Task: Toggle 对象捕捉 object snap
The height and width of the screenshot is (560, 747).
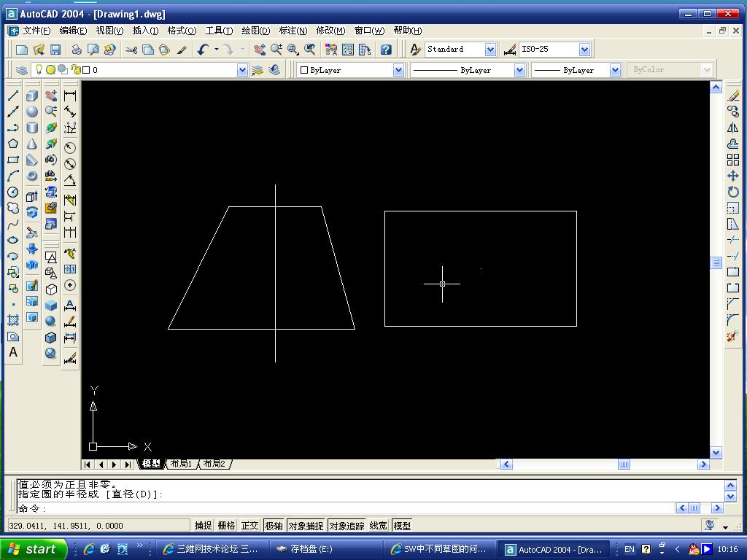Action: 306,526
